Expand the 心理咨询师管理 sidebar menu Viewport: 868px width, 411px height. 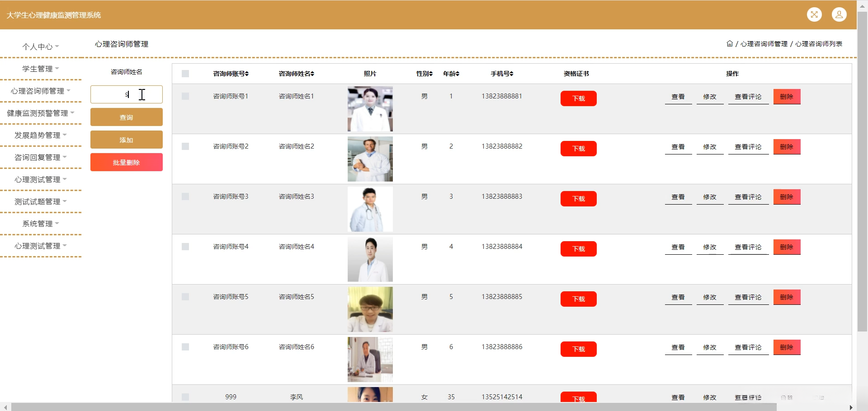pos(41,91)
